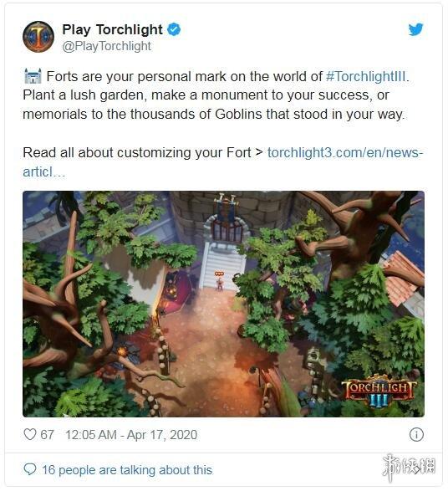Click the Twitter bird logo
The height and width of the screenshot is (491, 448).
(415, 29)
